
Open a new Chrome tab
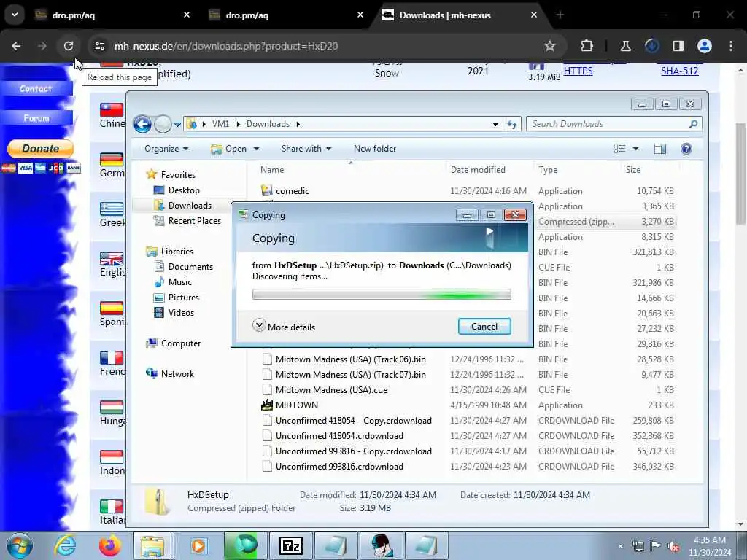[560, 15]
